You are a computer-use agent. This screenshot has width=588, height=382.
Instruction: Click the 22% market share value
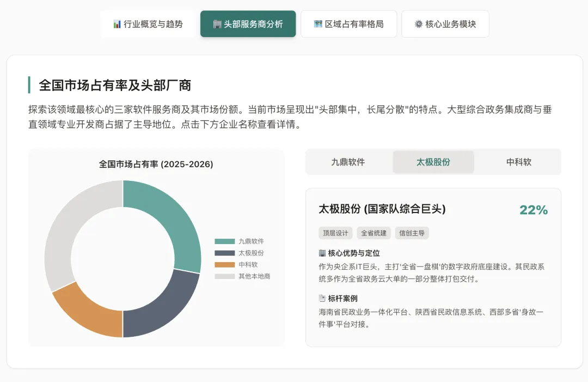pyautogui.click(x=534, y=210)
